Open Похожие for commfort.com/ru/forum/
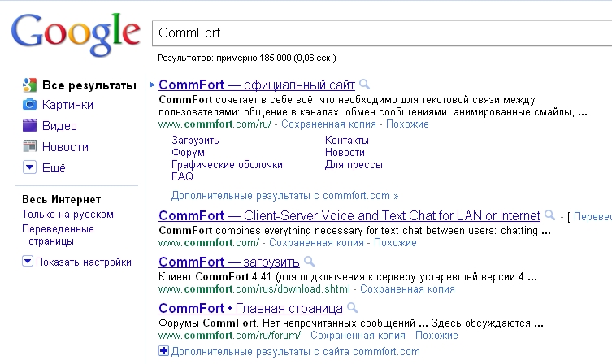Image resolution: width=612 pixels, height=364 pixels. tap(436, 335)
